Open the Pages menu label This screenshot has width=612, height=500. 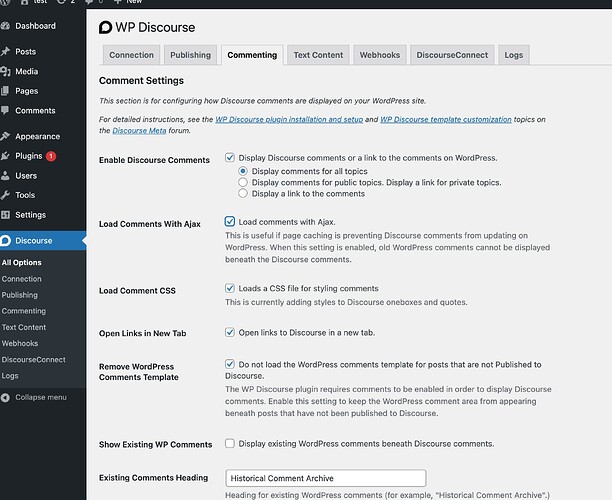coord(27,91)
